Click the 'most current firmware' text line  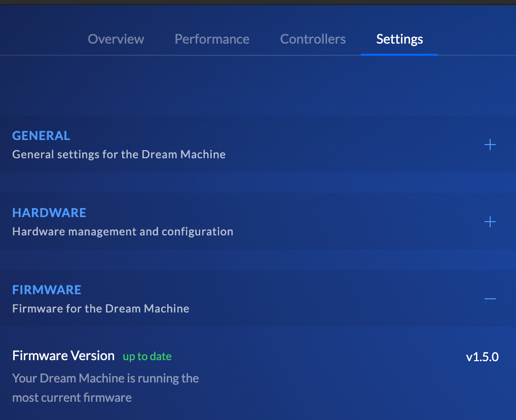pos(72,398)
